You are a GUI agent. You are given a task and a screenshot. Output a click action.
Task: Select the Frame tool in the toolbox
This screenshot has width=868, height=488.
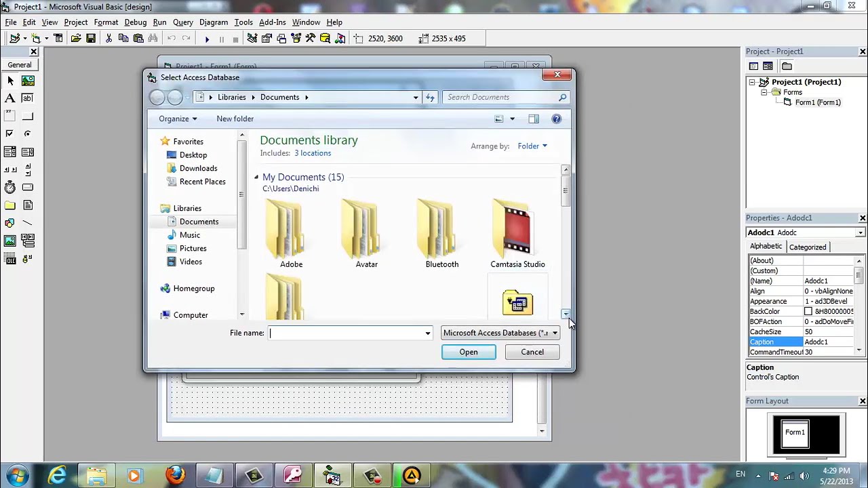pos(10,116)
